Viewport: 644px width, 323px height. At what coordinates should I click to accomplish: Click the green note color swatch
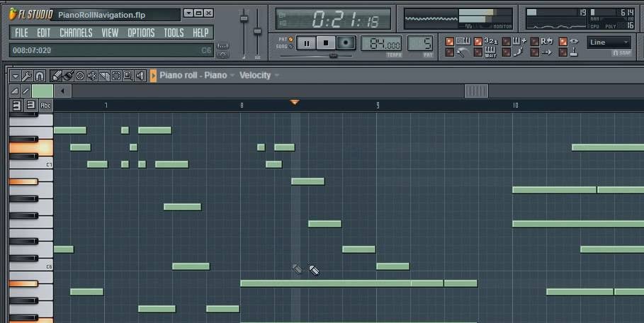[43, 91]
